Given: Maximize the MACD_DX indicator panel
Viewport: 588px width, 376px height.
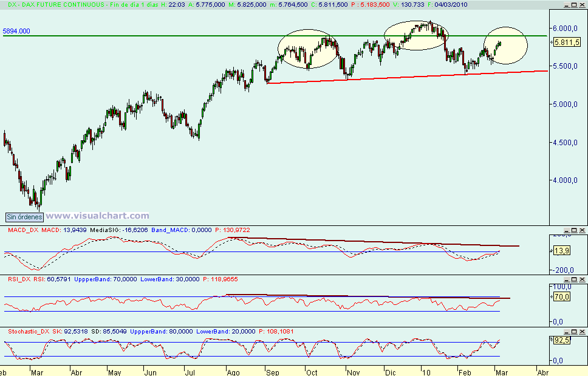Looking at the screenshot, I should pos(573,230).
